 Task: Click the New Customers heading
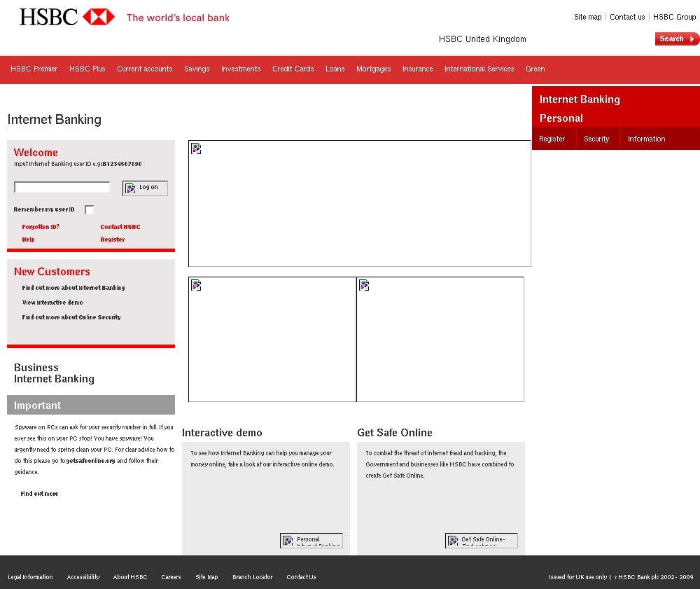pyautogui.click(x=52, y=272)
